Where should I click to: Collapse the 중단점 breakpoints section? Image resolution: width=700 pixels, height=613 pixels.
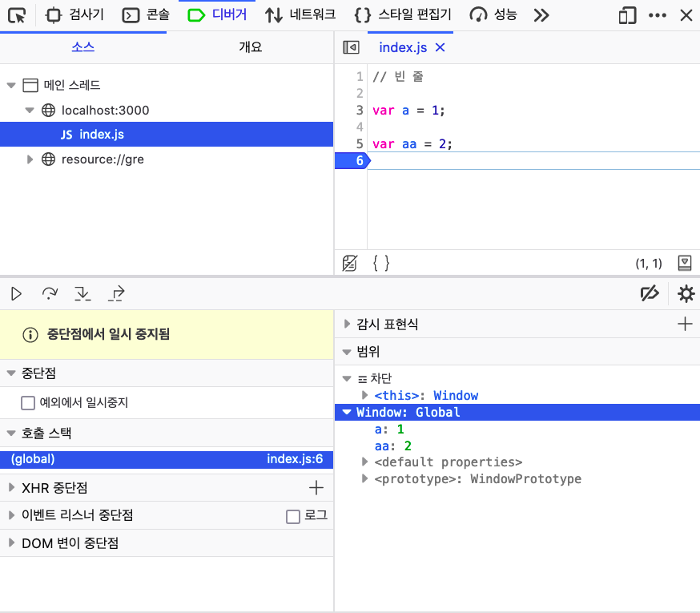11,373
